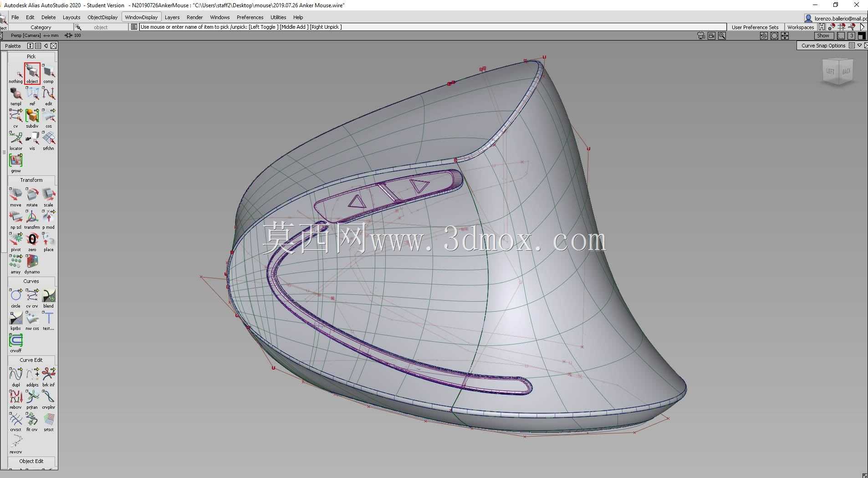Open the Render menu

(x=194, y=17)
